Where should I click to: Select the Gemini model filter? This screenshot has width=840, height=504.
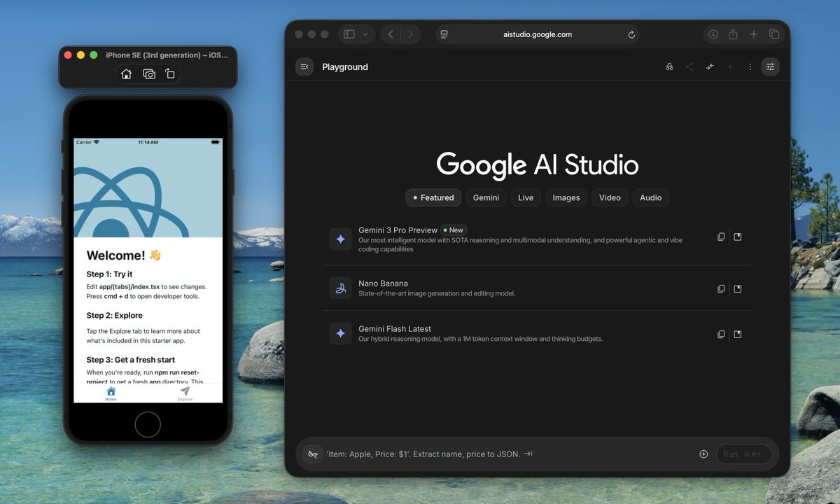486,197
